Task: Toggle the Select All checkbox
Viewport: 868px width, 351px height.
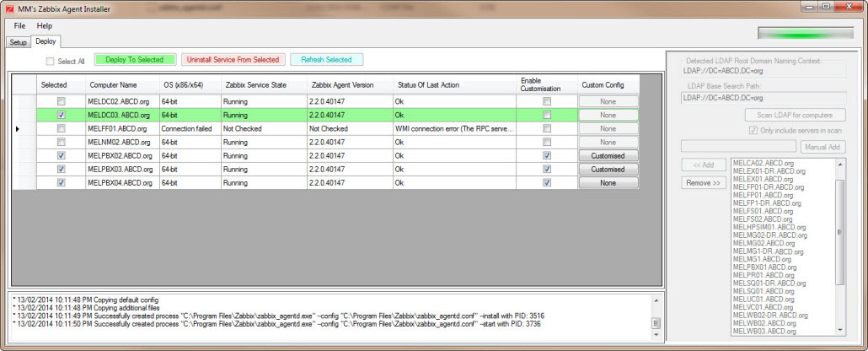Action: click(51, 62)
